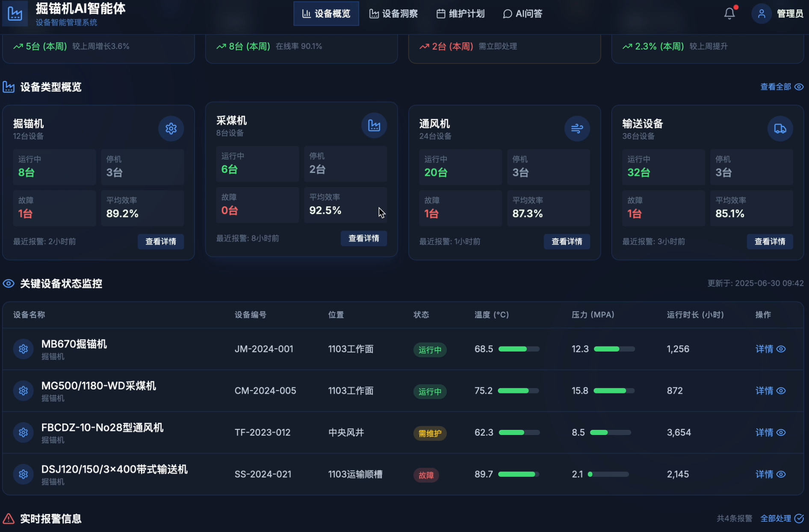The image size is (809, 532).
Task: Open the AI问答 tab
Action: pyautogui.click(x=523, y=14)
